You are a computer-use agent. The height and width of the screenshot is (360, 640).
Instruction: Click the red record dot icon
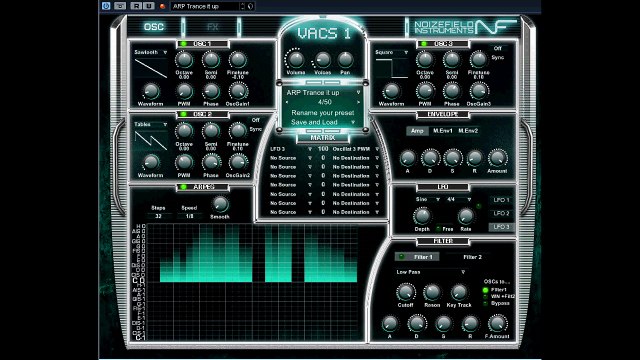tap(162, 6)
